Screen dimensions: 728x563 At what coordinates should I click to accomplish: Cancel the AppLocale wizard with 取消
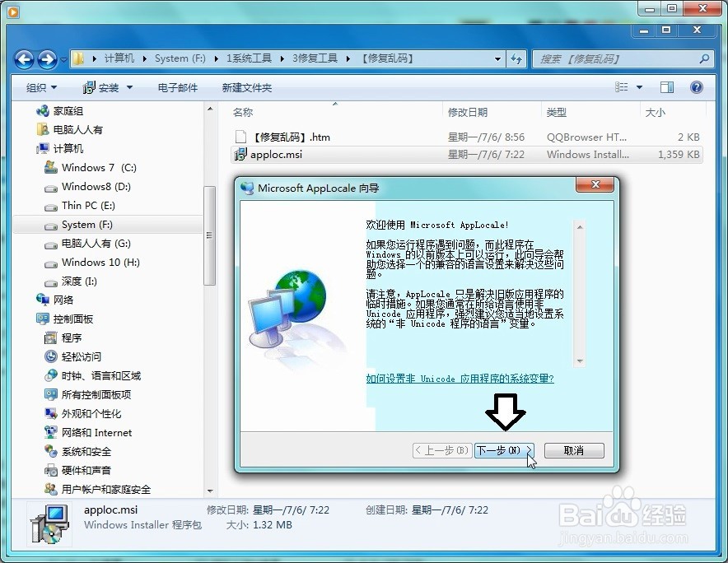click(574, 450)
